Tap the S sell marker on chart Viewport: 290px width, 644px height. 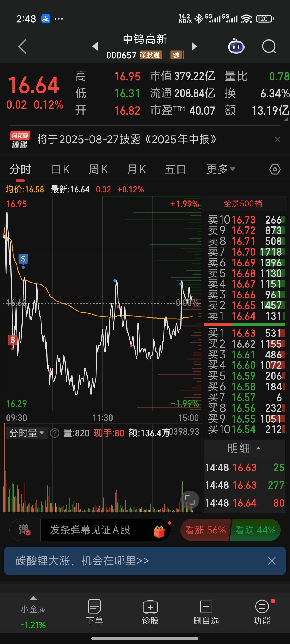tap(23, 259)
